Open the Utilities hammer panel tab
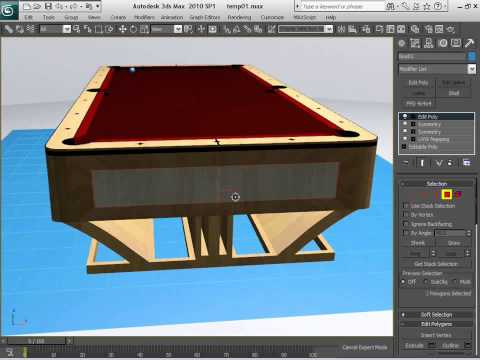This screenshot has height=360, width=480. pos(470,43)
